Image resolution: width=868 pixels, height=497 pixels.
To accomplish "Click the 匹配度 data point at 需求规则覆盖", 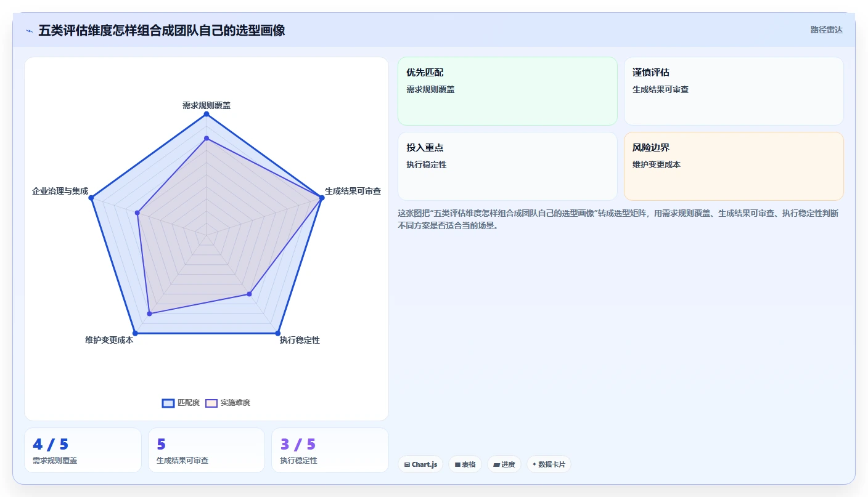I will point(207,114).
